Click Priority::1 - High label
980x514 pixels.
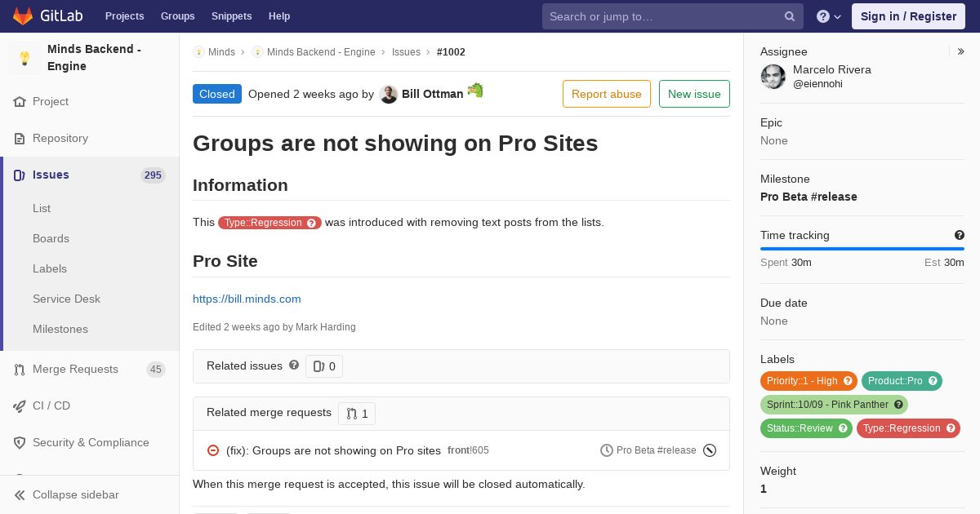[808, 381]
